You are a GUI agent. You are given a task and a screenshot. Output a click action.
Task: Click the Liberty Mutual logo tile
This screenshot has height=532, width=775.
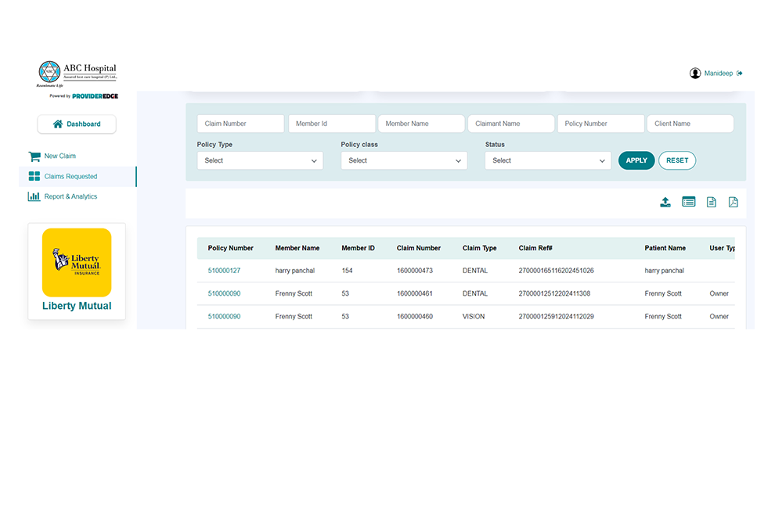77,262
